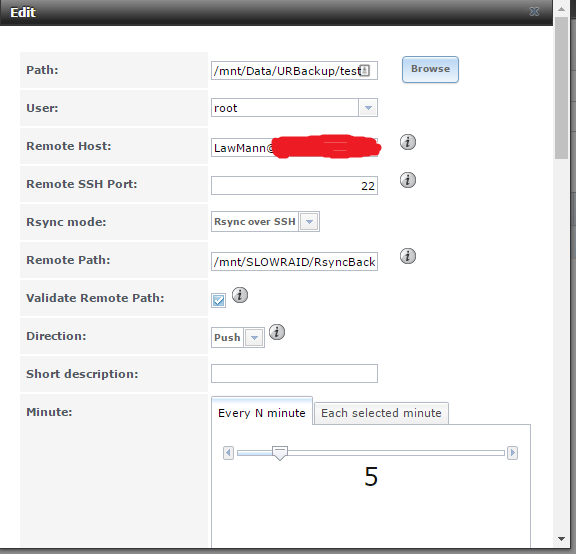Close the Edit dialog
This screenshot has height=554, width=576.
(534, 12)
